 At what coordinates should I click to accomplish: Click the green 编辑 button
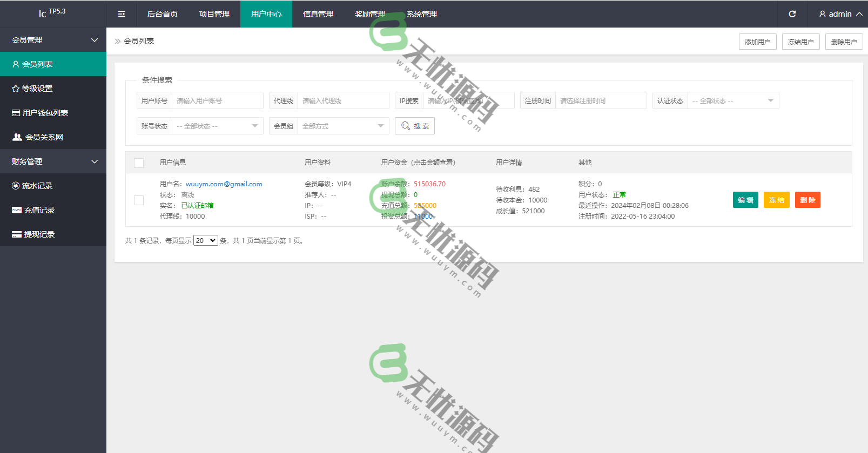pos(745,200)
